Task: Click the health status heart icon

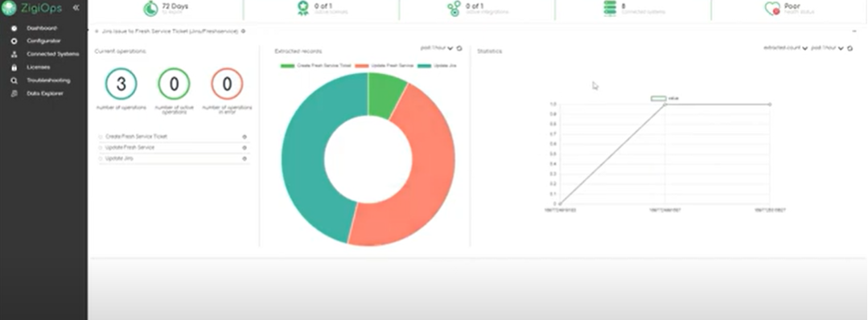Action: [x=773, y=9]
